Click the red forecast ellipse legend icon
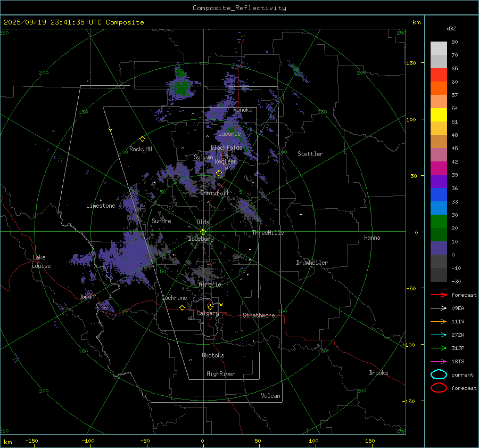 tap(439, 388)
